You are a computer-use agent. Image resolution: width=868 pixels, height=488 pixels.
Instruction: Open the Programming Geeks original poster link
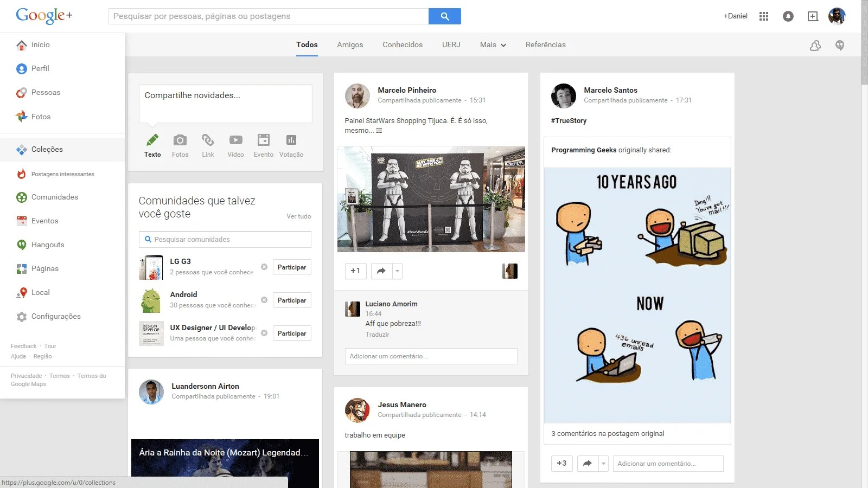click(x=584, y=150)
